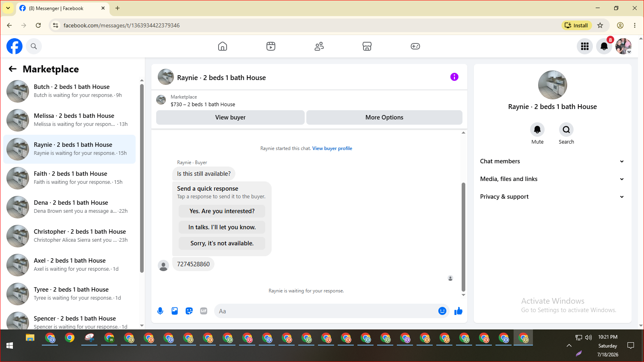The image size is (644, 362).
Task: Click the Install app button in address bar
Action: click(576, 25)
